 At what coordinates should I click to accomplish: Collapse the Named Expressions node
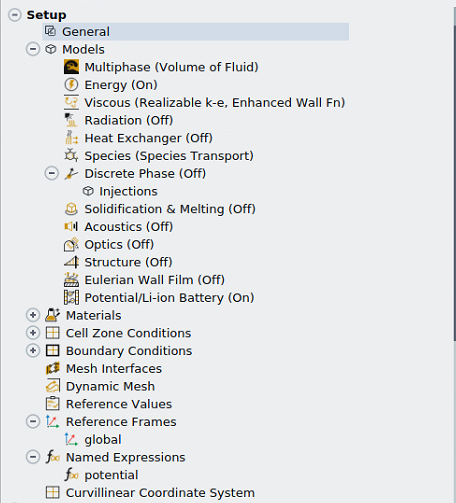(33, 457)
